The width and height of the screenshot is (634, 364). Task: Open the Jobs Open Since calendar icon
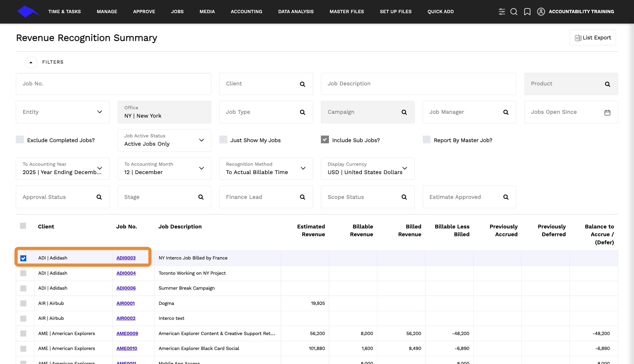click(607, 113)
